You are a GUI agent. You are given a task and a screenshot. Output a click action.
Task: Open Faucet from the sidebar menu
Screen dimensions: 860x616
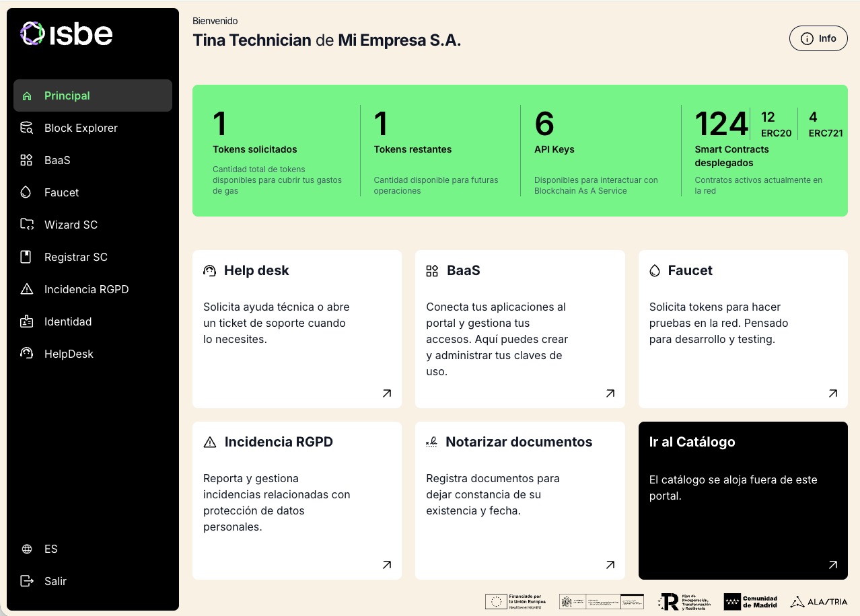93,192
